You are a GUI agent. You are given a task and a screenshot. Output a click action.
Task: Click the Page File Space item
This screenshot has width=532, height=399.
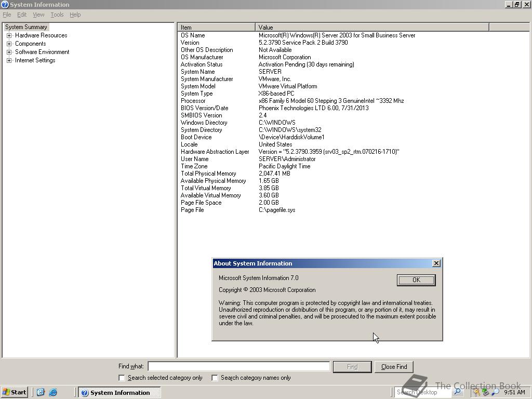click(201, 203)
